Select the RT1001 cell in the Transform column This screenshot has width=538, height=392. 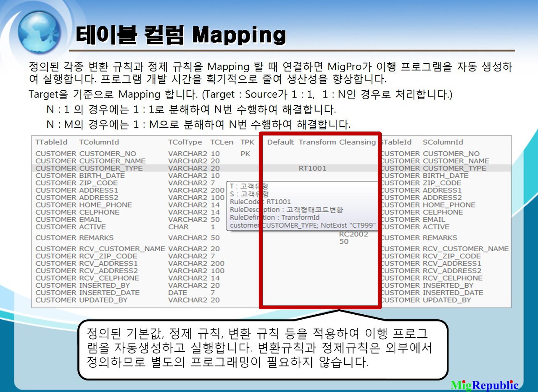click(312, 168)
